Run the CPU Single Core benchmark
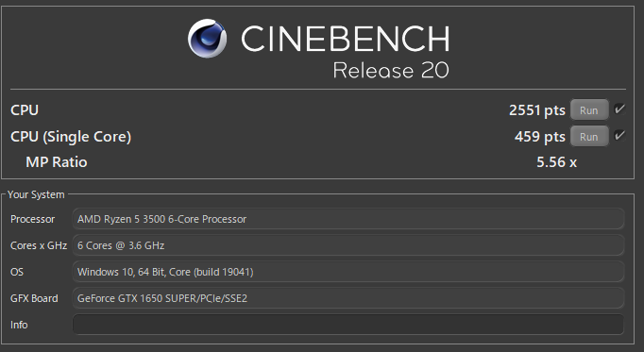 tap(589, 137)
